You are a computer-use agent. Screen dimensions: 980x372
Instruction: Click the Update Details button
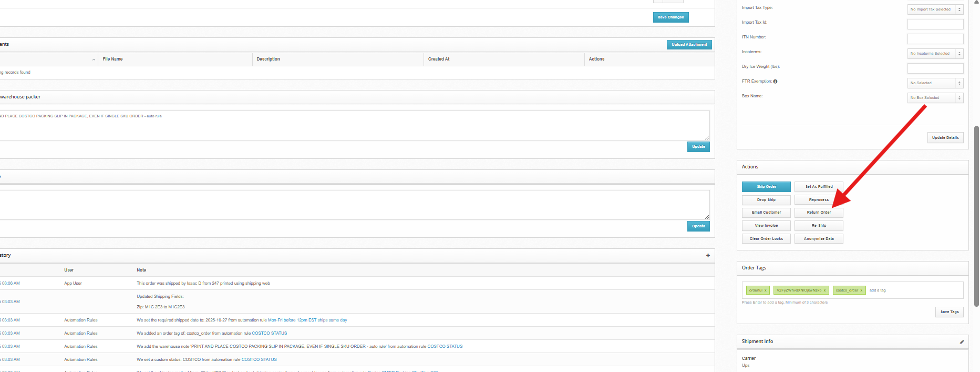pyautogui.click(x=945, y=138)
